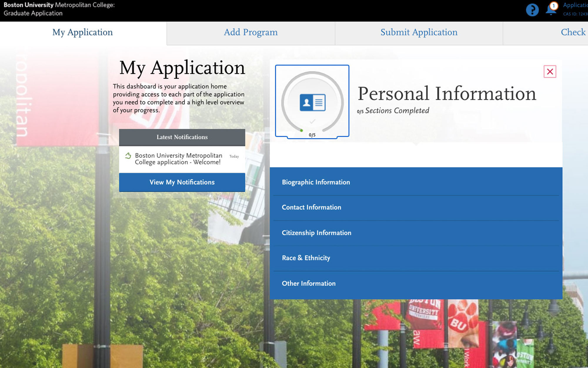This screenshot has width=588, height=368.
Task: Open the notifications bell icon
Action: coord(551,9)
